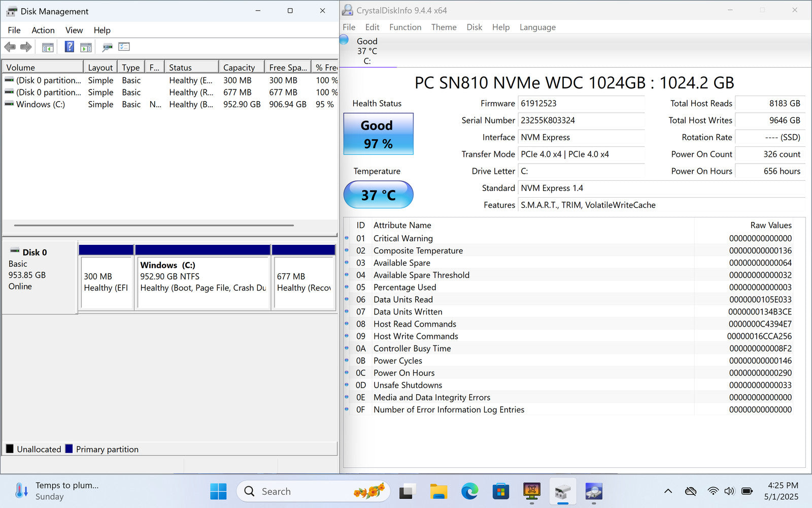Open the weather widget on taskbar
Image resolution: width=812 pixels, height=508 pixels.
[x=56, y=491]
